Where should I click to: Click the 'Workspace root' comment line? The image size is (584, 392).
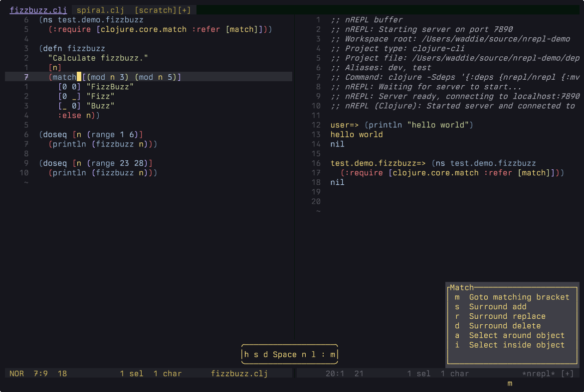click(x=450, y=39)
